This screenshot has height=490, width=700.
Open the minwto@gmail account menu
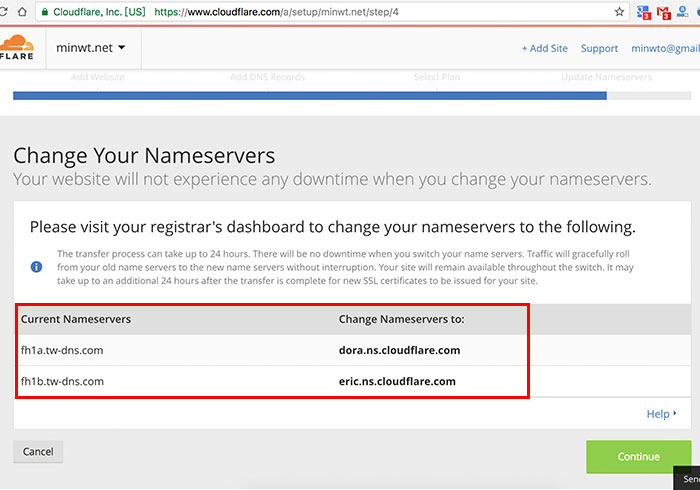coord(665,48)
